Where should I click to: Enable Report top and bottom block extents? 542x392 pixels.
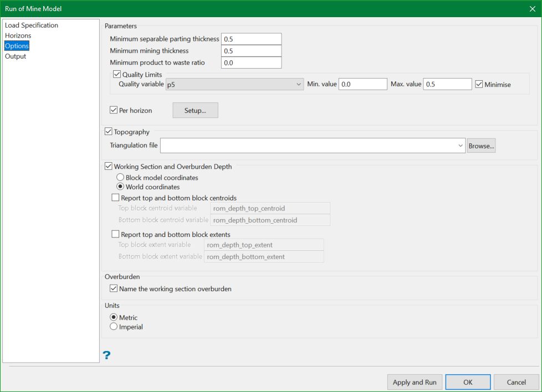115,234
